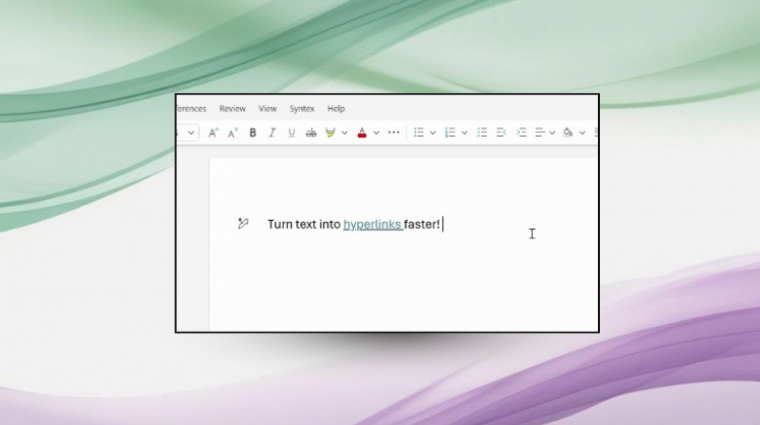Open the References tab
The width and height of the screenshot is (760, 425).
coord(191,109)
